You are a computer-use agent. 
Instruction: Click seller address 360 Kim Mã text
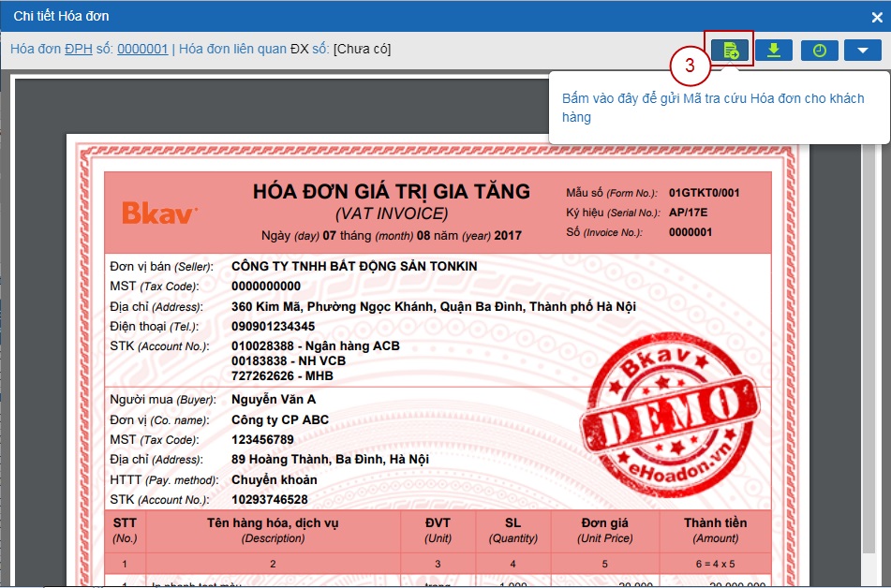point(433,307)
